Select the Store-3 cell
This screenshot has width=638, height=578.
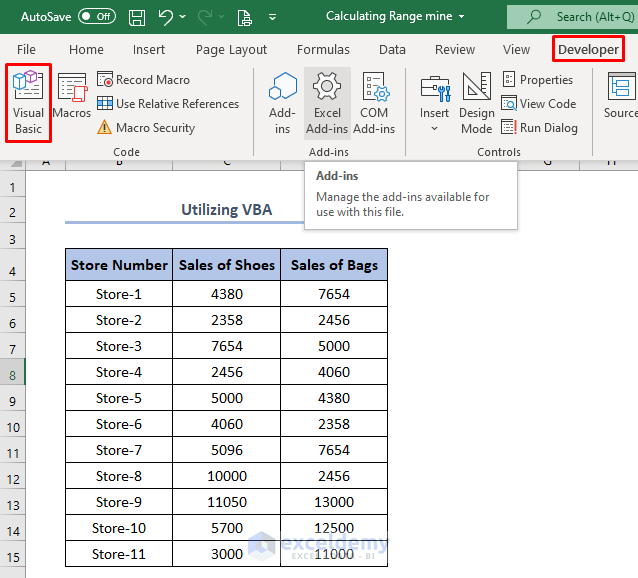(119, 346)
